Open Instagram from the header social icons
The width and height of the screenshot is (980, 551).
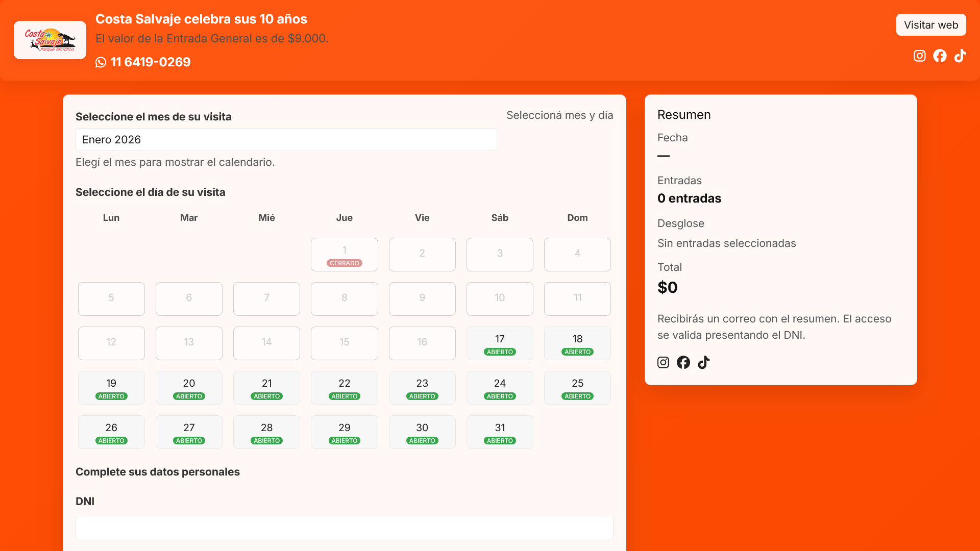919,56
